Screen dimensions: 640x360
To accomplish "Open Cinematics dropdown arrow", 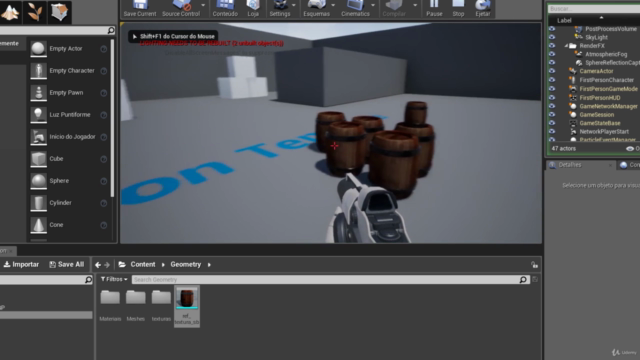I will 373,5.
